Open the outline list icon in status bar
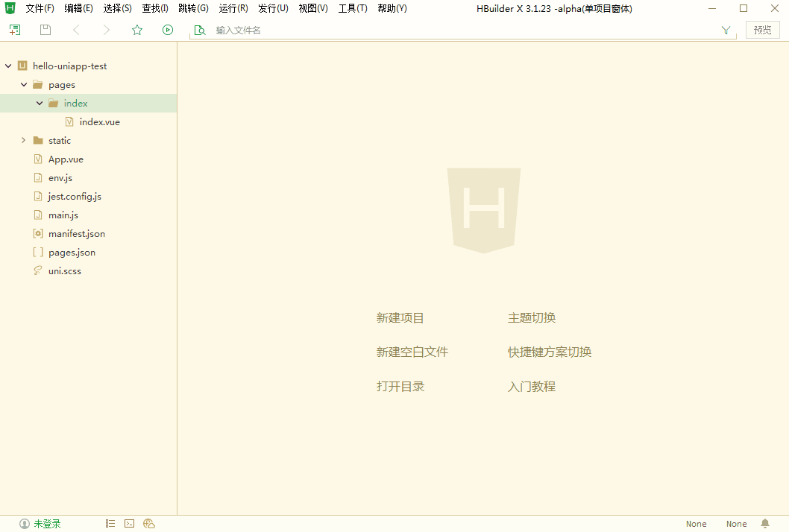 (x=110, y=524)
